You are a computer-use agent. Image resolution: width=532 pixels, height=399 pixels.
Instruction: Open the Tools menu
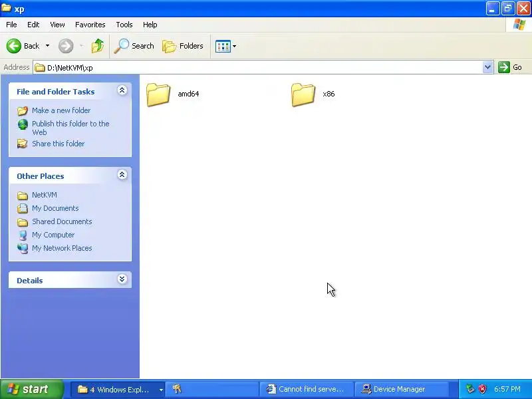coord(124,25)
